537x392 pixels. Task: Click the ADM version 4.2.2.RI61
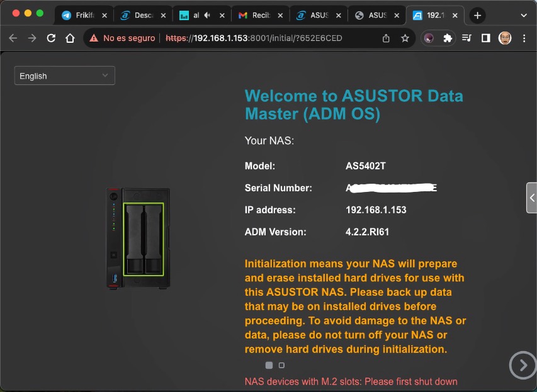tap(367, 232)
